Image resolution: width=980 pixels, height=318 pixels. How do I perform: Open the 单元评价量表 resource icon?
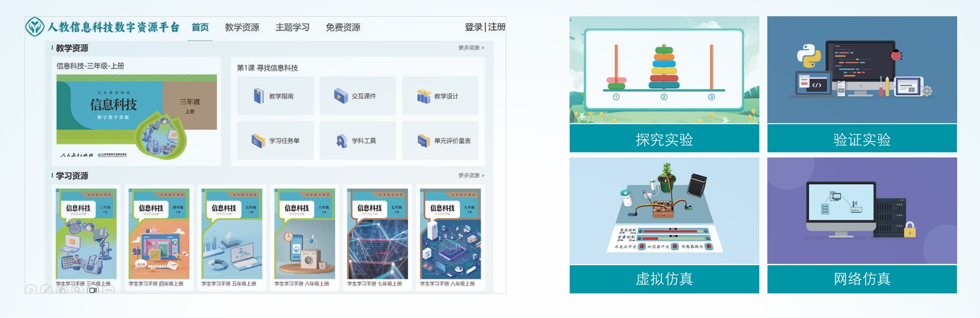coord(424,141)
